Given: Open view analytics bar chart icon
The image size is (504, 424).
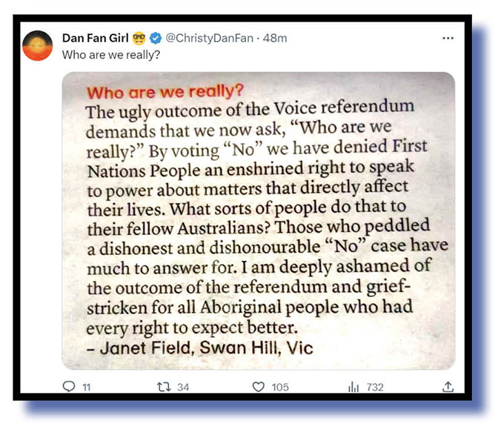Looking at the screenshot, I should click(x=353, y=386).
